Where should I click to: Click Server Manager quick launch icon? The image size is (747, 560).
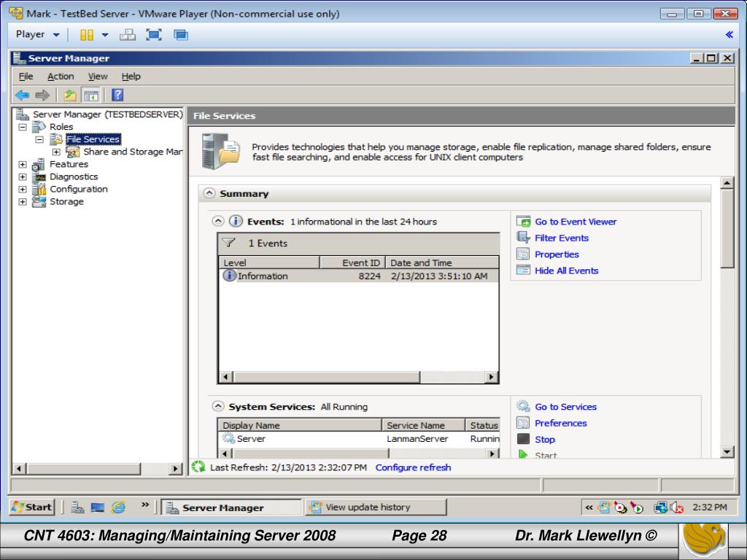[77, 507]
